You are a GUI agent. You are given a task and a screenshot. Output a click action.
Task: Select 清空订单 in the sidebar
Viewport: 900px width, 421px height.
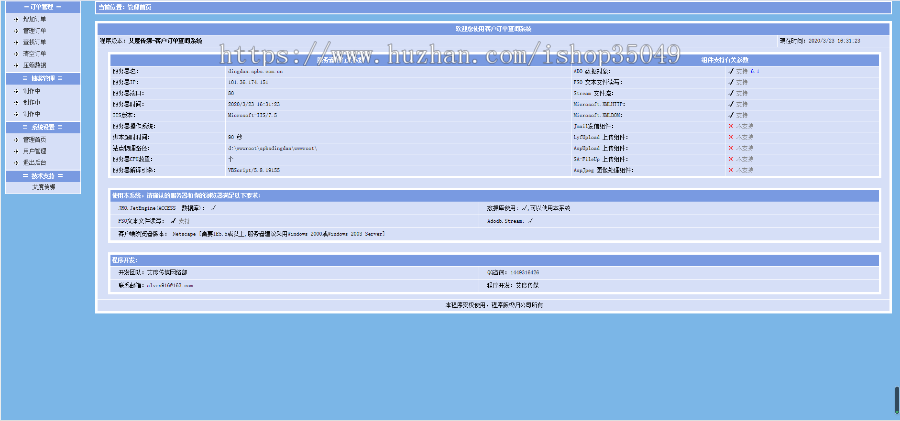click(34, 54)
